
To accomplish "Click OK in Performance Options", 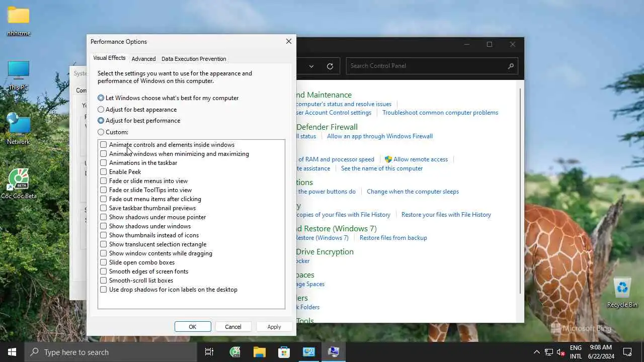I will click(193, 327).
